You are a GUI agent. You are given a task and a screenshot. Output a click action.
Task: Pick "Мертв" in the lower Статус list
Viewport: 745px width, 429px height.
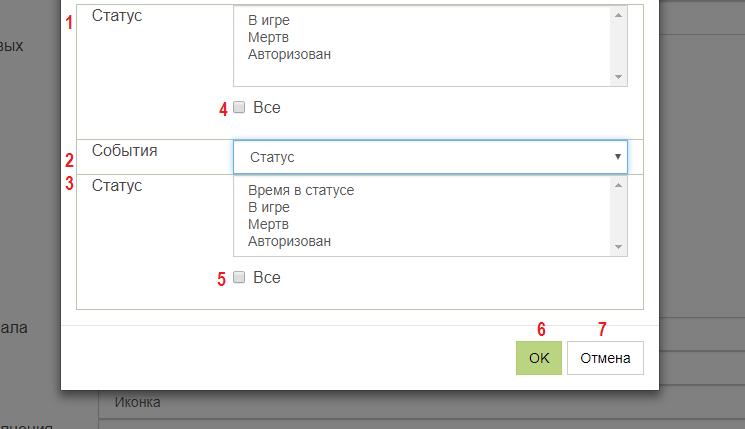point(268,225)
